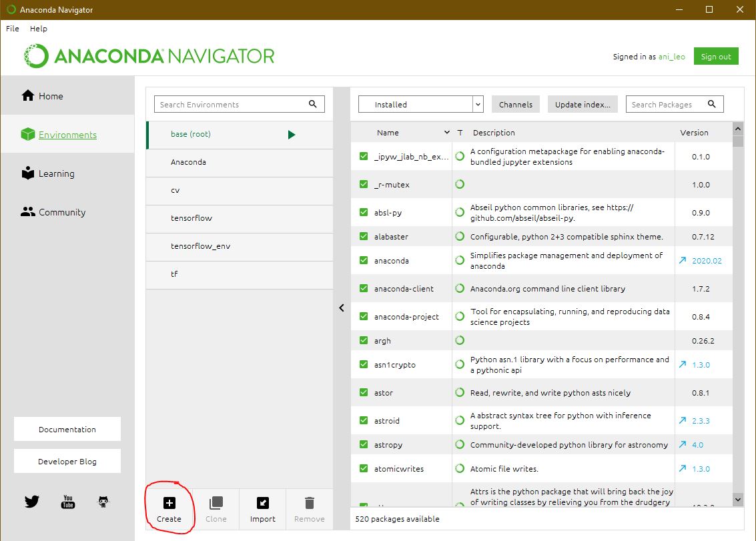Toggle the argh package checkbox
756x541 pixels.
click(364, 340)
